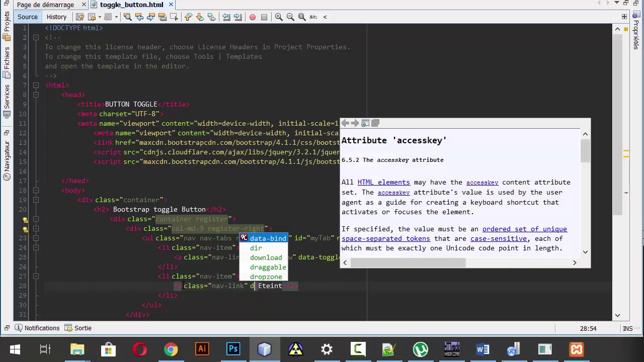The width and height of the screenshot is (644, 362).
Task: Click documentation popup scroll-up arrow
Action: pos(585,134)
